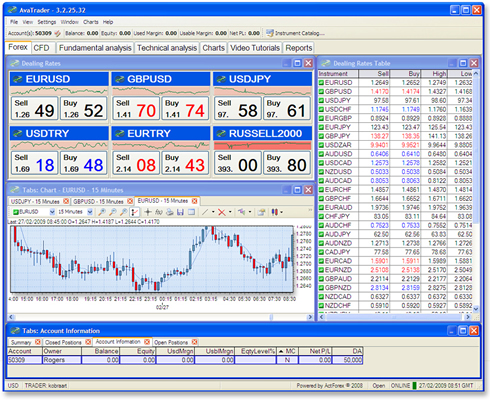Click the window layout icon after save
The image size is (490, 400).
tap(191, 212)
